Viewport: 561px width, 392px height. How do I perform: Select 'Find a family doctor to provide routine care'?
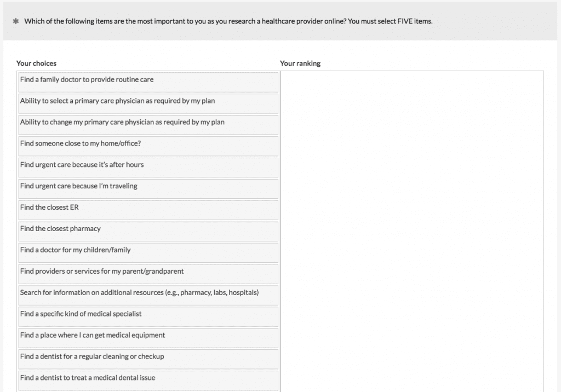pyautogui.click(x=148, y=82)
